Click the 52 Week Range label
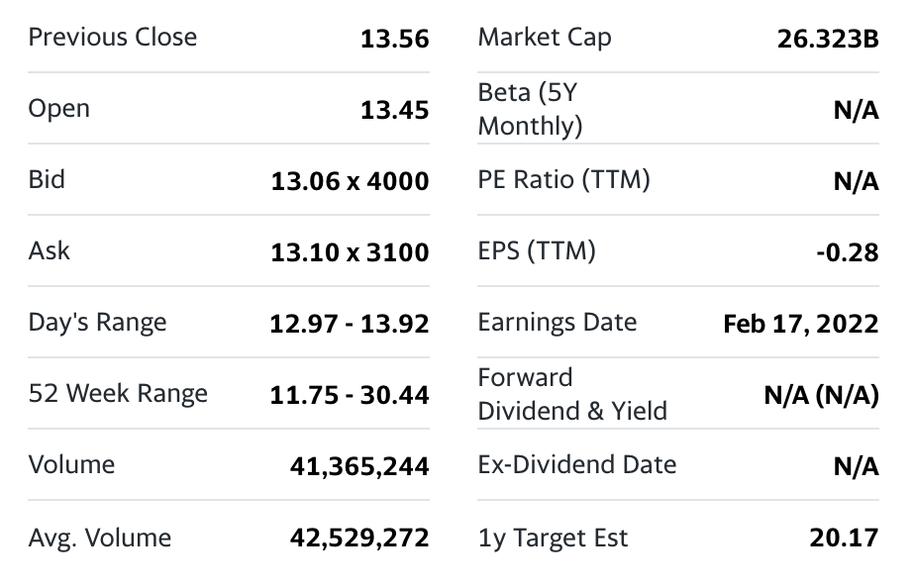Image resolution: width=913 pixels, height=588 pixels. (x=118, y=394)
